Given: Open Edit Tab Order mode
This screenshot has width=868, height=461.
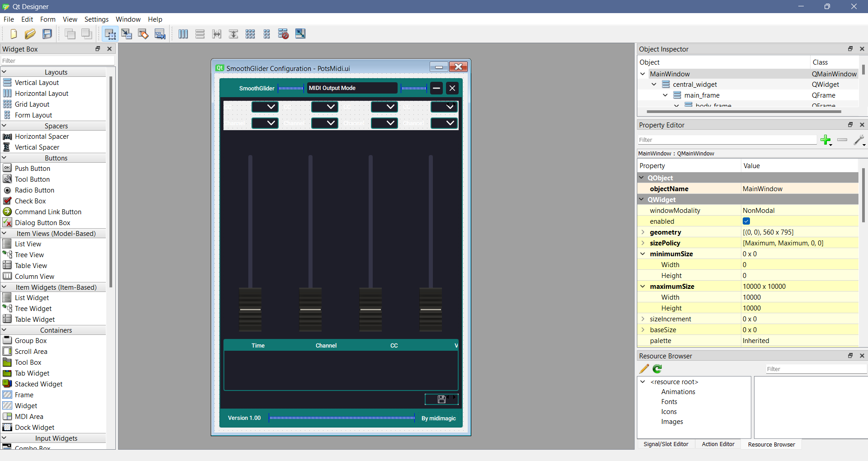Looking at the screenshot, I should 160,34.
